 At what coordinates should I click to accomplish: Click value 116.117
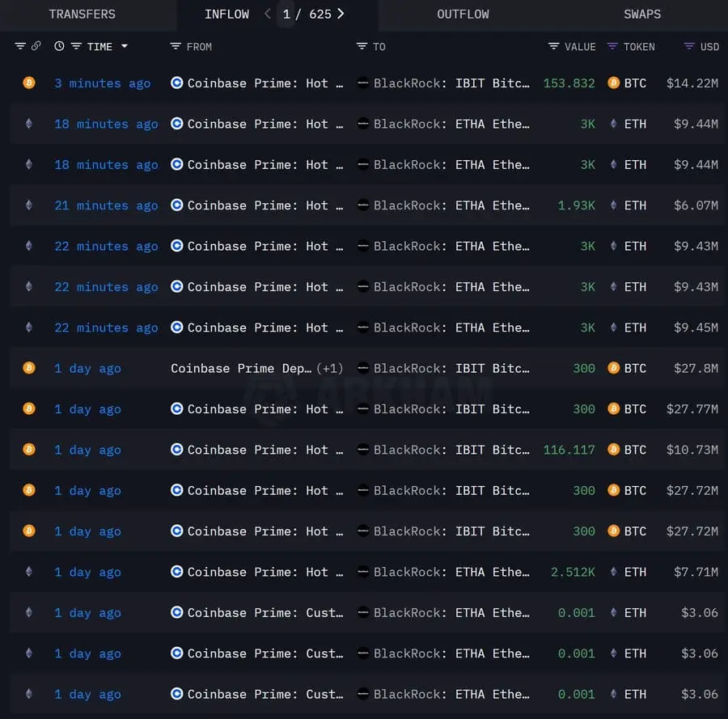[x=569, y=450]
